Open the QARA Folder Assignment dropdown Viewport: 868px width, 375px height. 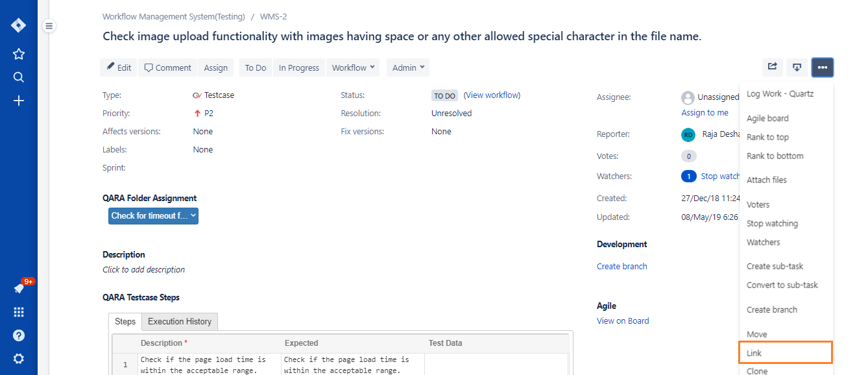pyautogui.click(x=153, y=216)
